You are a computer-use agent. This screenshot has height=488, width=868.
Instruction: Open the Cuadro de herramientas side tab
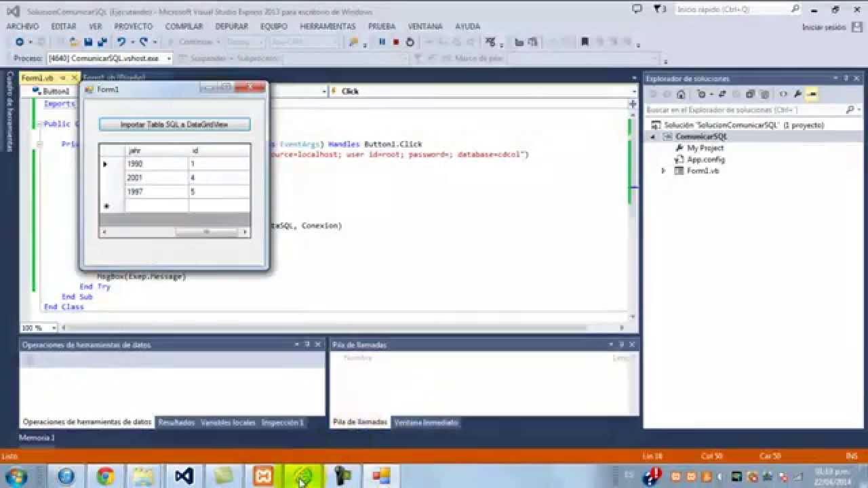pos(9,112)
